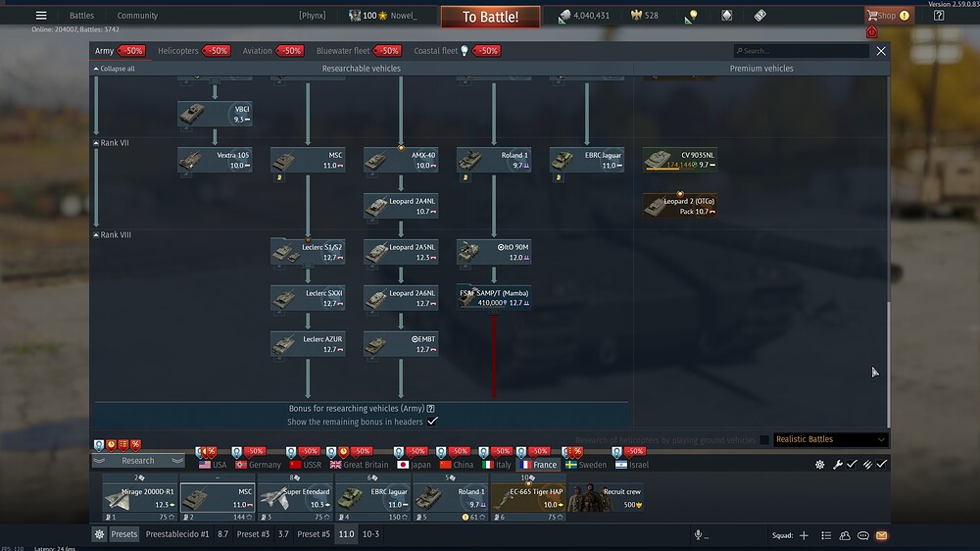
Task: Select the VBCI vehicle card
Action: coord(215,114)
